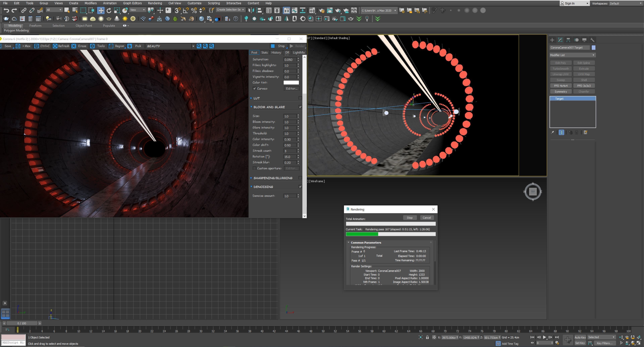Viewport: 644px width, 347px height.
Task: Zoom out on the Corona frame buffer
Action: coord(205,46)
